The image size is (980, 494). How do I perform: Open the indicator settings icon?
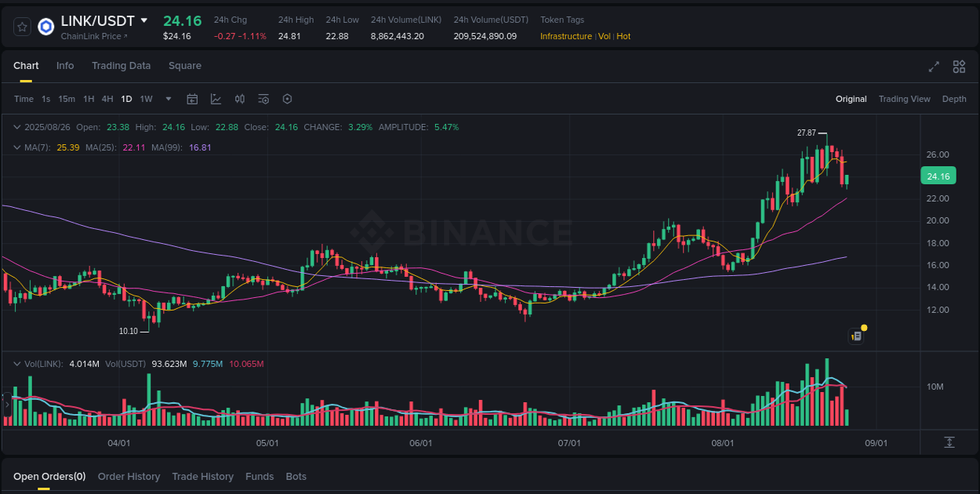[x=263, y=99]
